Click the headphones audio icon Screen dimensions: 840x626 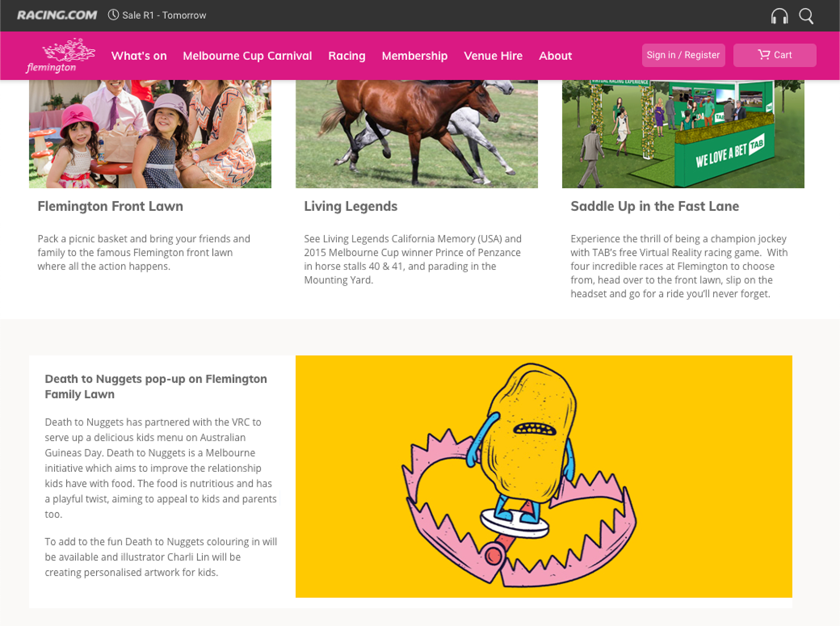point(779,16)
